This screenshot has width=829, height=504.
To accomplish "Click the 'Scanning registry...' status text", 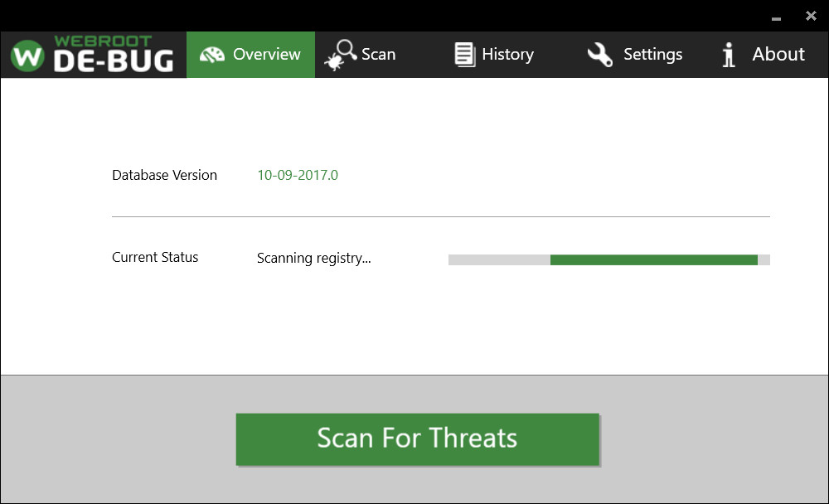I will [x=314, y=258].
